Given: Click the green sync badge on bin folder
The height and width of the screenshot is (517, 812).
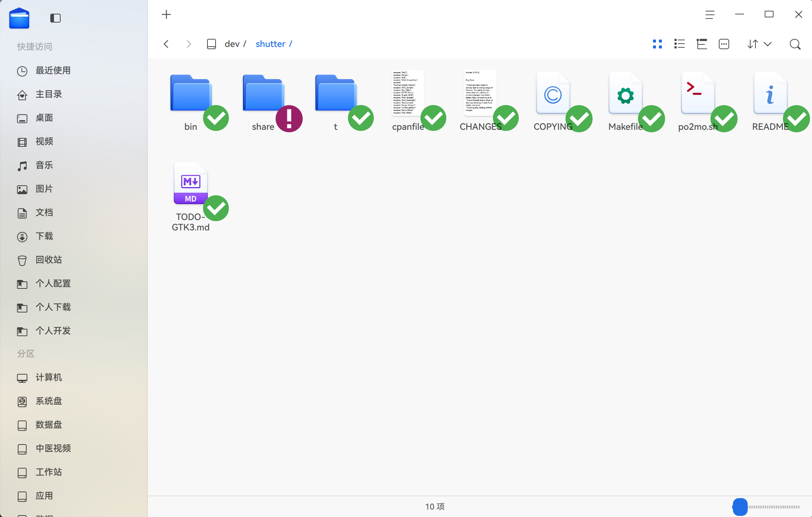Looking at the screenshot, I should (x=216, y=118).
